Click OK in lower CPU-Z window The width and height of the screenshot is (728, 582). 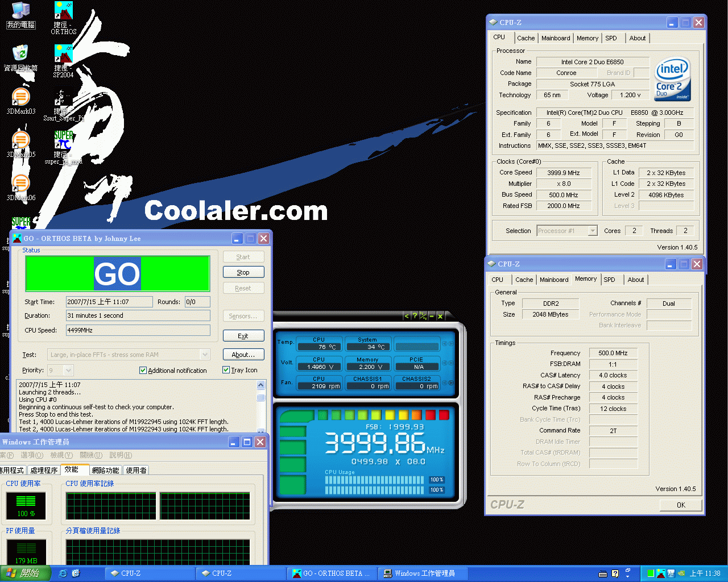pos(681,505)
